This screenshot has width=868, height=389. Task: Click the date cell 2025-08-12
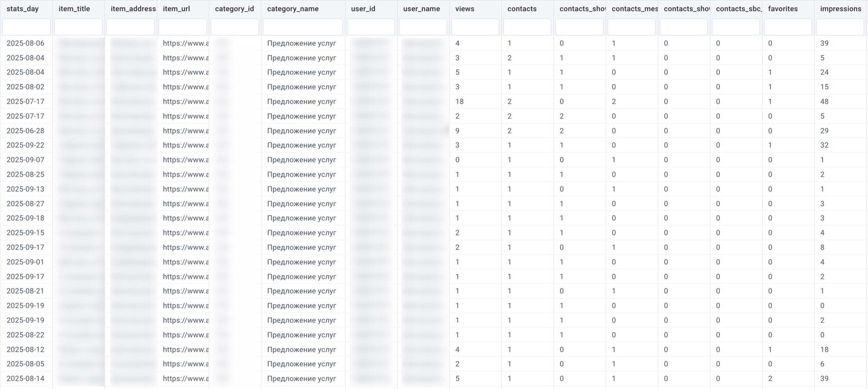coord(25,349)
